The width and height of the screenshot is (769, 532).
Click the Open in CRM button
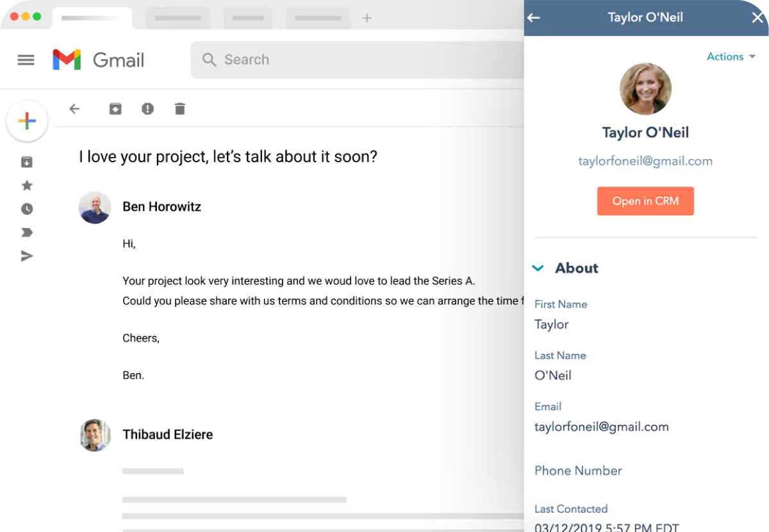[x=645, y=201]
